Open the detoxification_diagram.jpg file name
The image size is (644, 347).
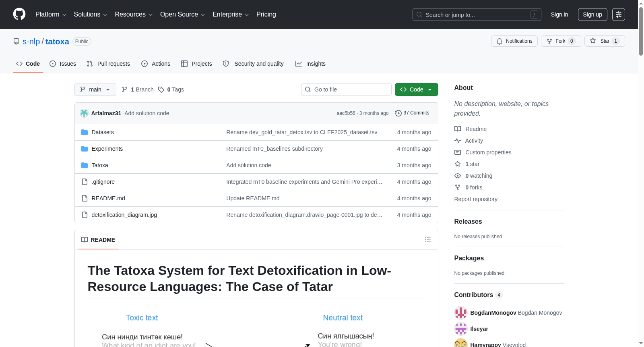point(124,215)
